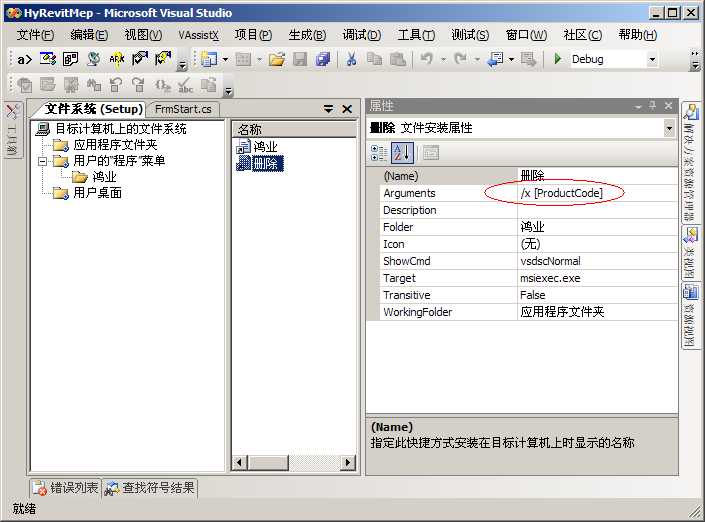Open the property object selector dropdown
The image size is (705, 522).
coord(669,129)
